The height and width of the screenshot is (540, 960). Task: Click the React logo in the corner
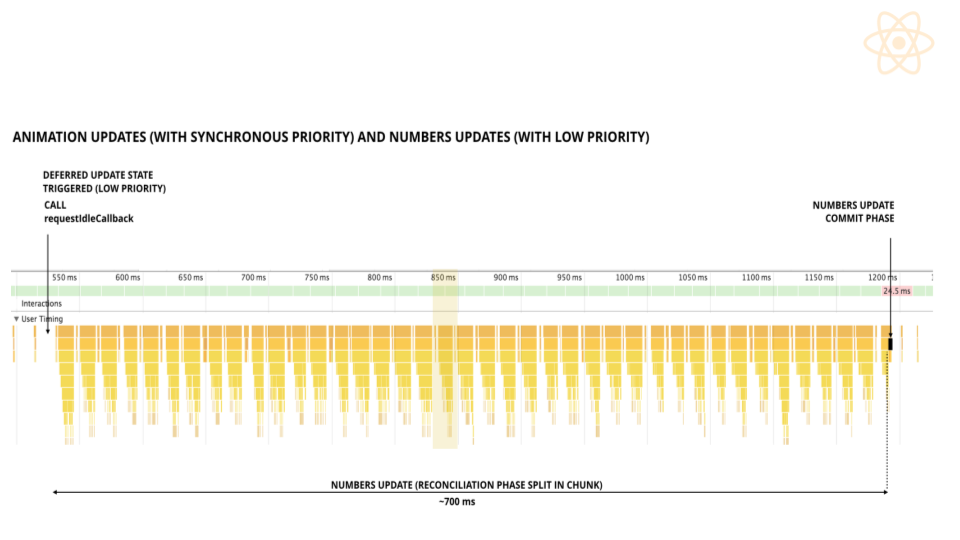tap(899, 43)
